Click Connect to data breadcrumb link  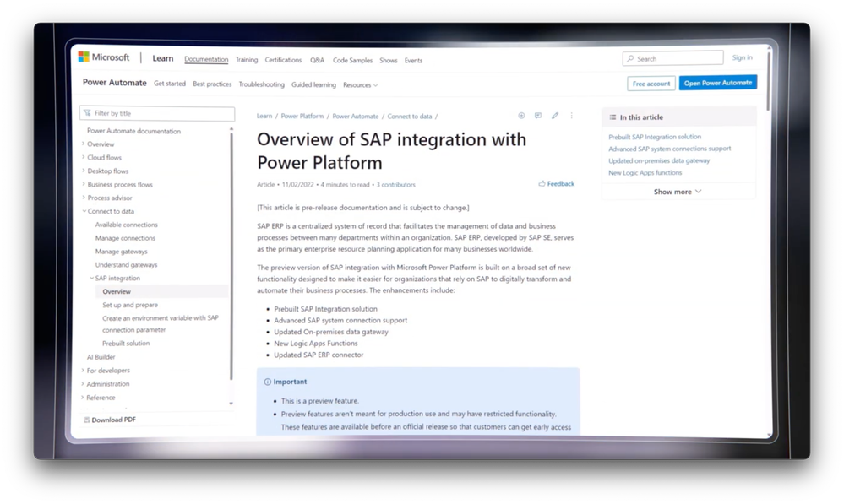click(410, 116)
